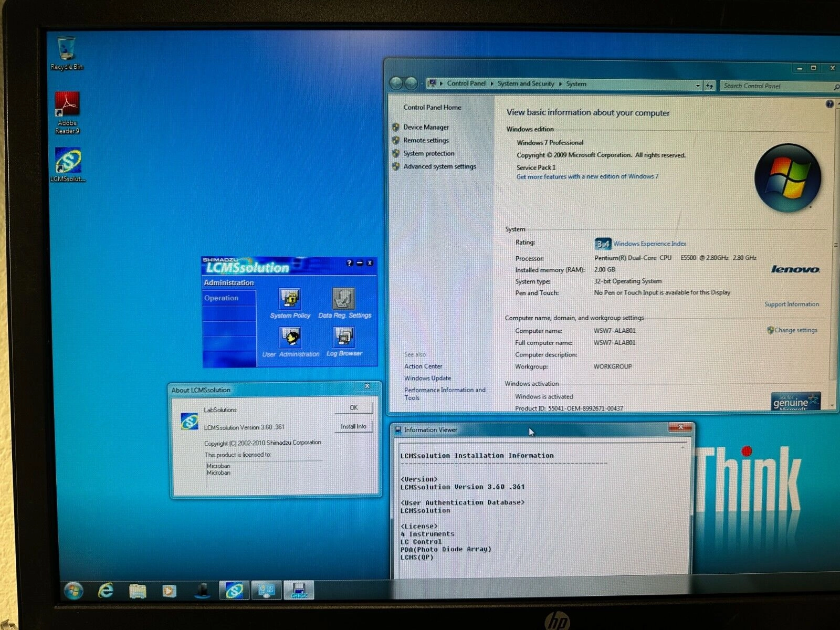The height and width of the screenshot is (630, 840).
Task: Open Action Center under See also
Action: tap(423, 366)
